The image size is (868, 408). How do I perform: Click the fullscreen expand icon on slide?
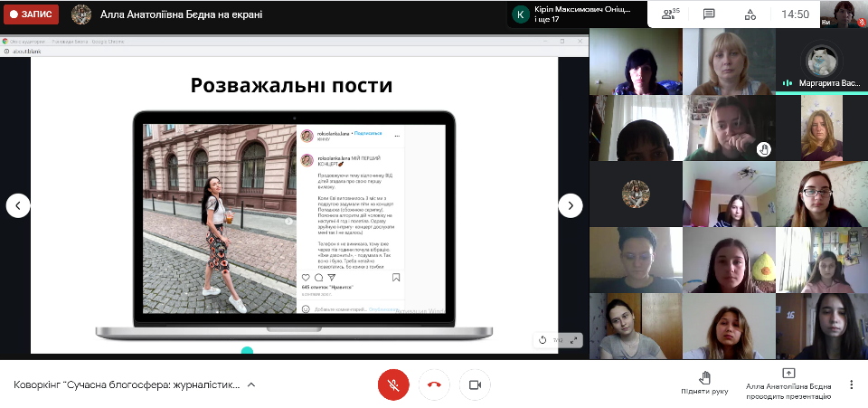pyautogui.click(x=573, y=340)
